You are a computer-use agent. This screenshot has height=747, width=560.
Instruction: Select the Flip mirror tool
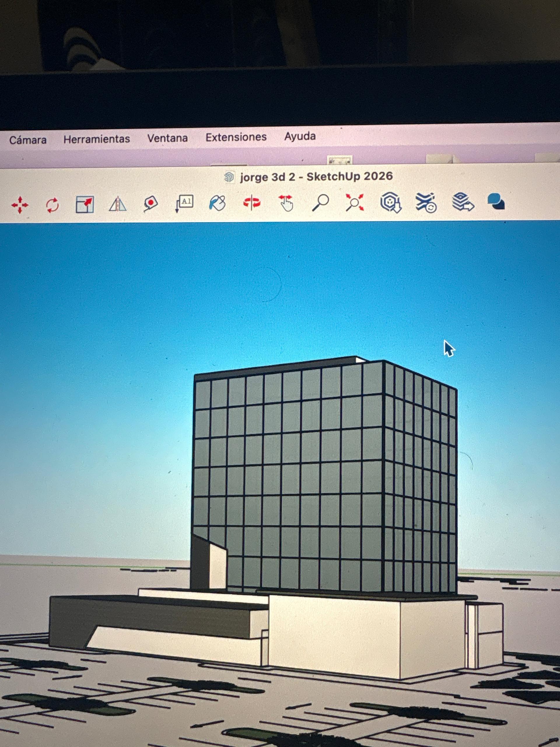(118, 204)
